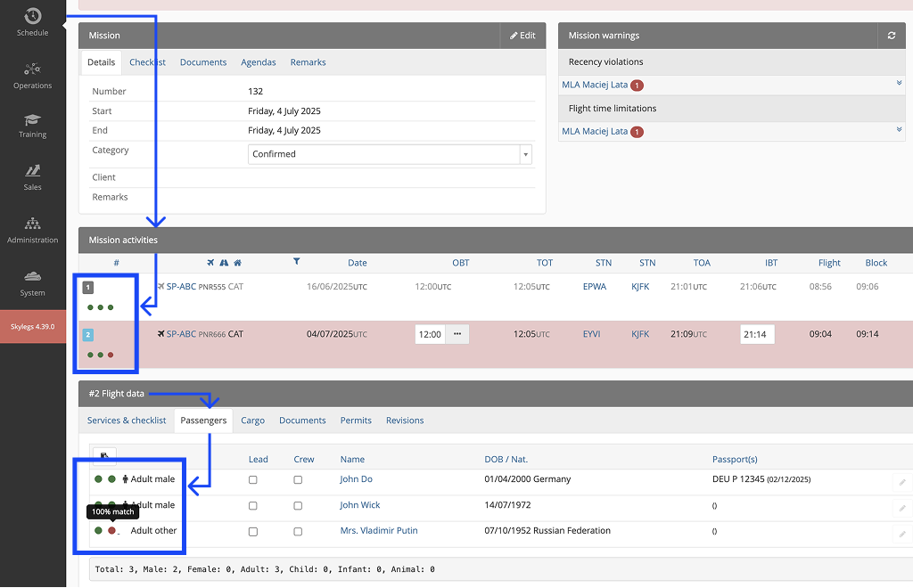The width and height of the screenshot is (913, 588).
Task: Click the Edit button on the Mission panel
Action: (x=522, y=35)
